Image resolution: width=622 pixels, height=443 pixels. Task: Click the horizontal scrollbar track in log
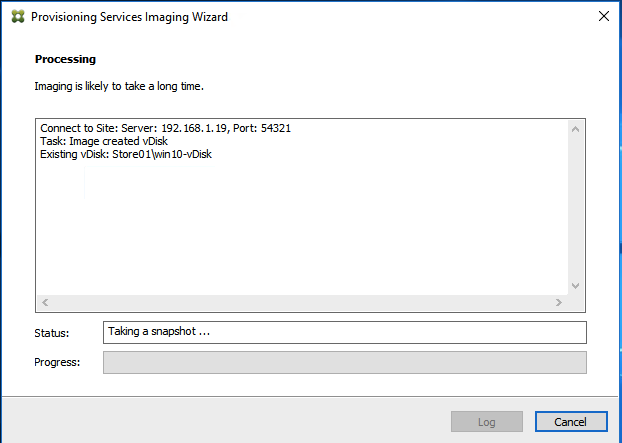coord(302,303)
